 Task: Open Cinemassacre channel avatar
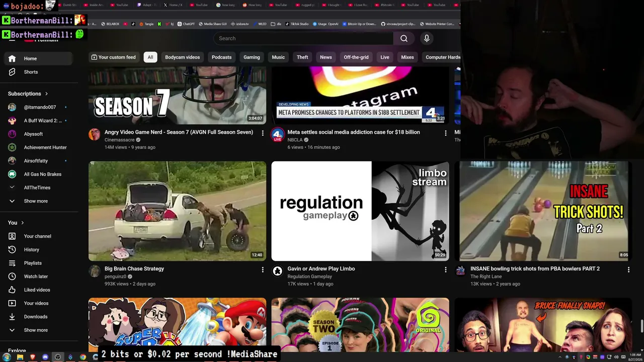[94, 134]
